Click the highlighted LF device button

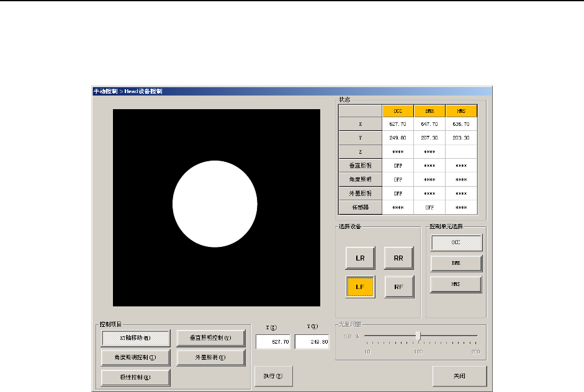pos(360,287)
